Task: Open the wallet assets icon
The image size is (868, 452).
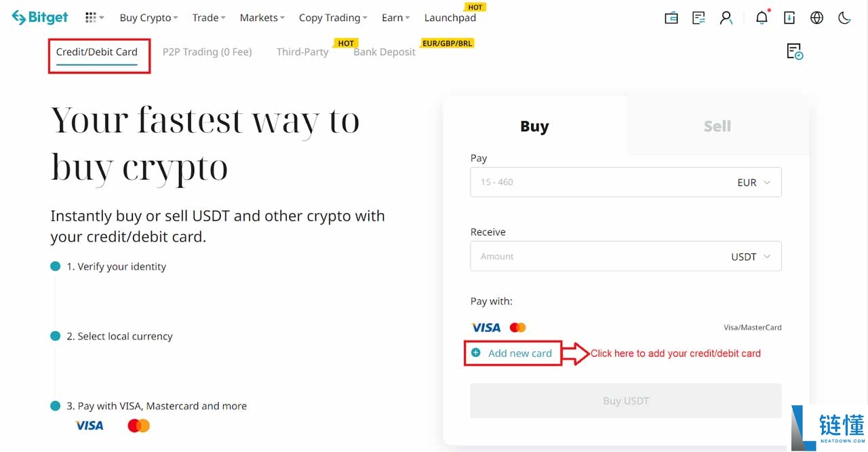Action: click(x=671, y=18)
